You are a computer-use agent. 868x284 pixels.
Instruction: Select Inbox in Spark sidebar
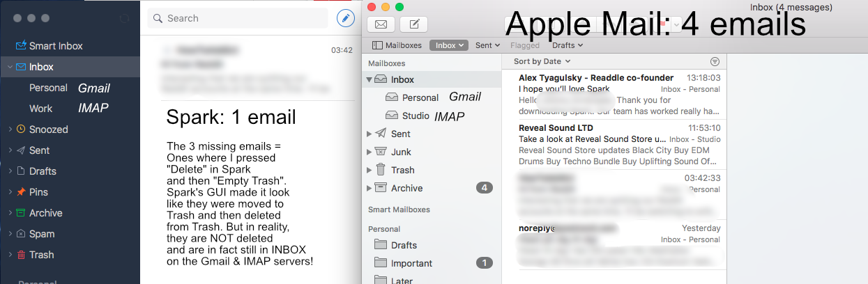[70, 67]
